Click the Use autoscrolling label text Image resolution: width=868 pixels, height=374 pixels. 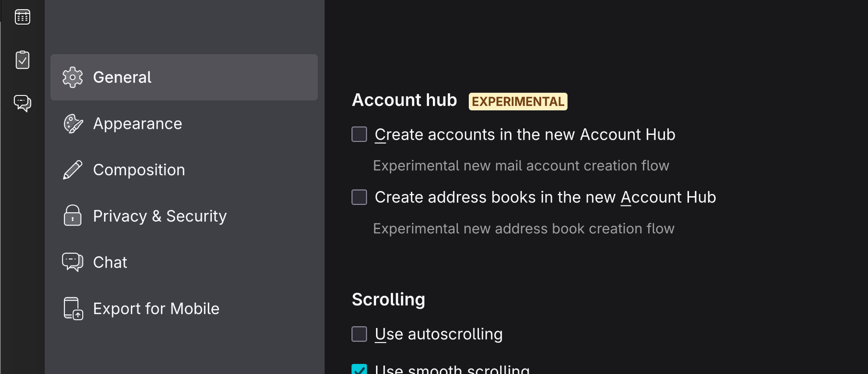pos(439,334)
